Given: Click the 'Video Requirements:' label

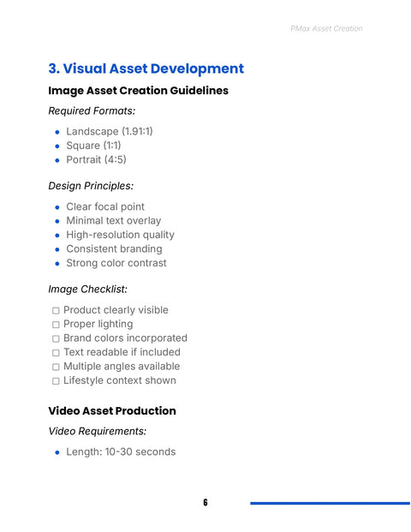Looking at the screenshot, I should pyautogui.click(x=98, y=431).
